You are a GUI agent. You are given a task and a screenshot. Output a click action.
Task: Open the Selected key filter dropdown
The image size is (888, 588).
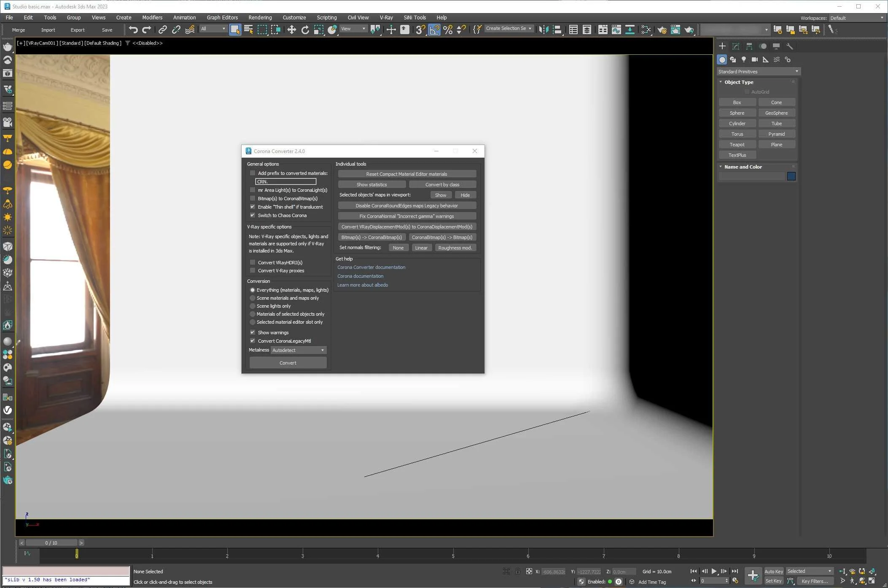[x=809, y=571]
